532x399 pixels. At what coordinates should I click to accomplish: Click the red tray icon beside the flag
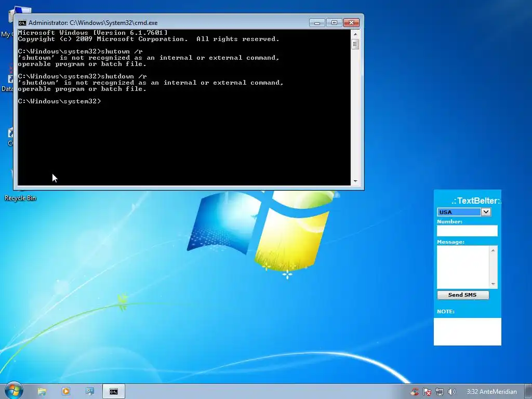click(x=415, y=392)
